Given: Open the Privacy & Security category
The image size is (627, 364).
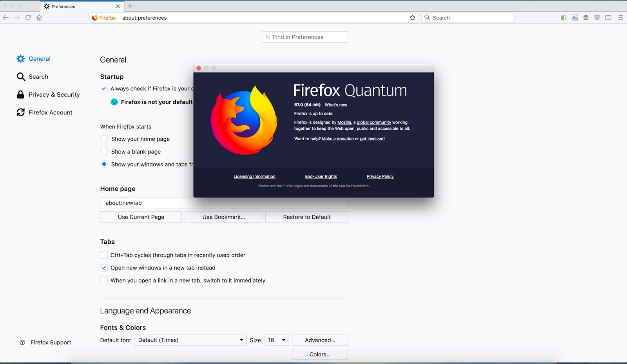Looking at the screenshot, I should pyautogui.click(x=48, y=95).
